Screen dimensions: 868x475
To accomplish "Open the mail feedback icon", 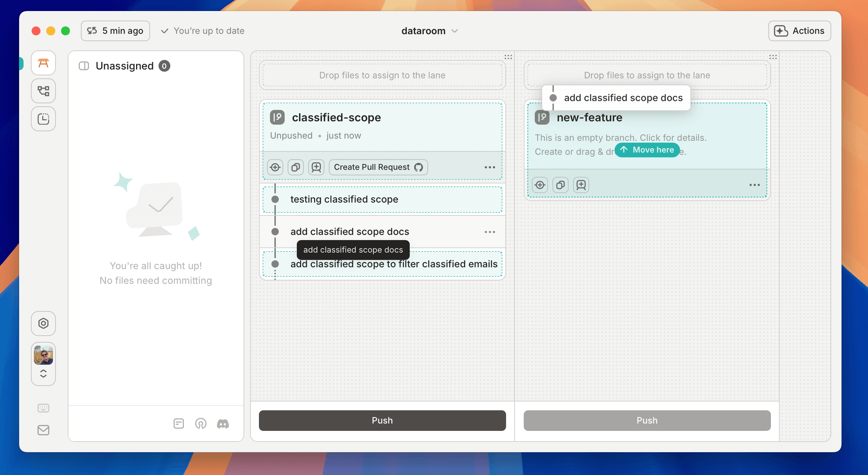I will 43,430.
